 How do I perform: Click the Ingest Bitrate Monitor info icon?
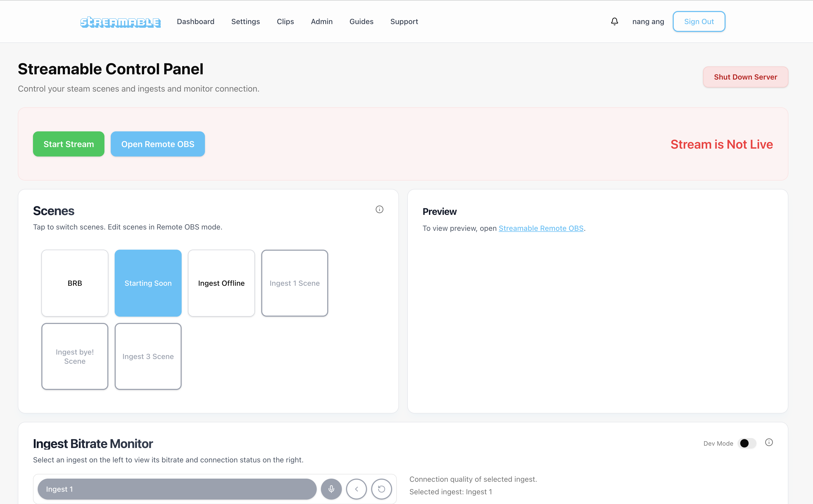tap(769, 442)
